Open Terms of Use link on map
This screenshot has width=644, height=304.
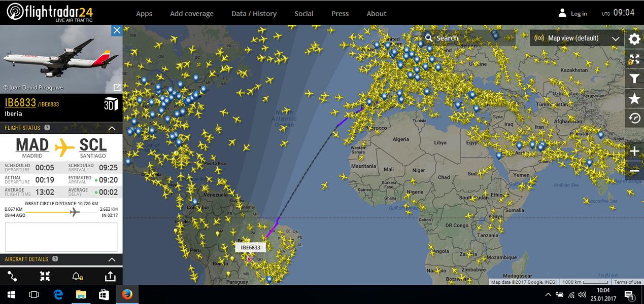628,282
